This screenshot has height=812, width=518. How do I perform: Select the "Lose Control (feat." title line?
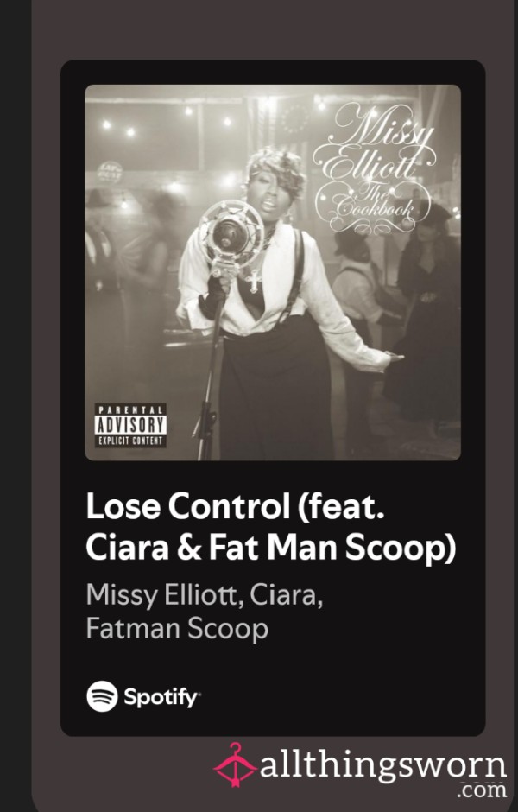pyautogui.click(x=236, y=506)
